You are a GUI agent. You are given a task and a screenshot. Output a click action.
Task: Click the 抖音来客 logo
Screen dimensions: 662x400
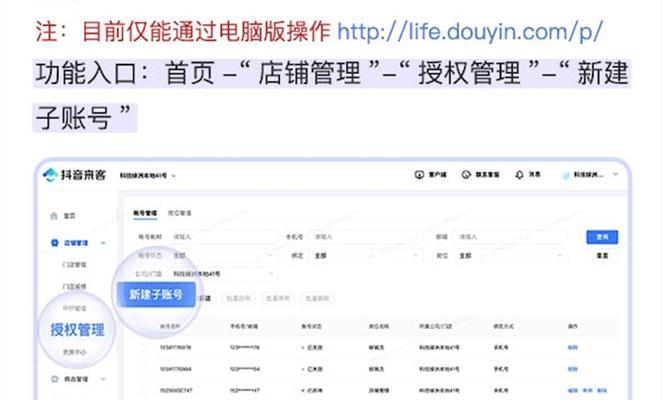(x=74, y=175)
